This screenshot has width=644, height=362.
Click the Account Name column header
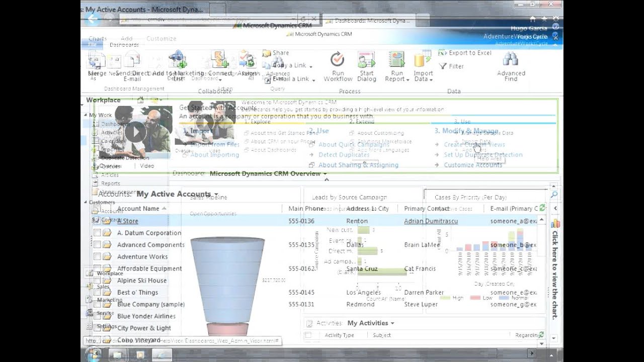[138, 208]
